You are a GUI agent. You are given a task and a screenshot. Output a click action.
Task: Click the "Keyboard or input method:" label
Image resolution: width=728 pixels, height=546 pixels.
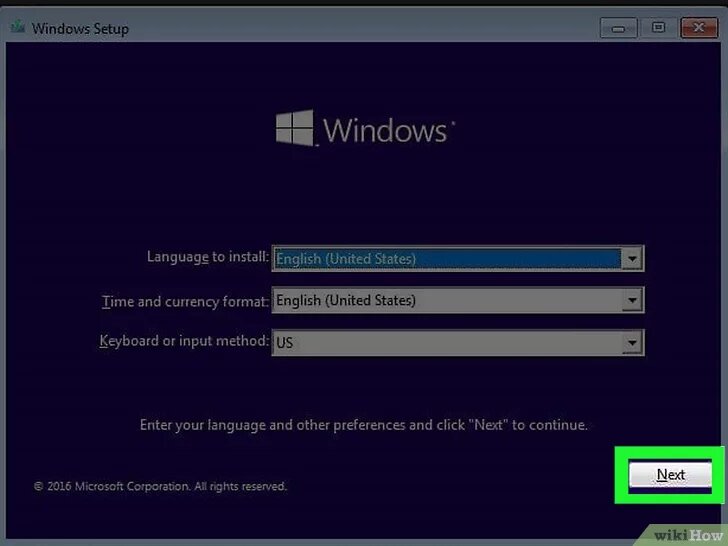[x=184, y=341]
